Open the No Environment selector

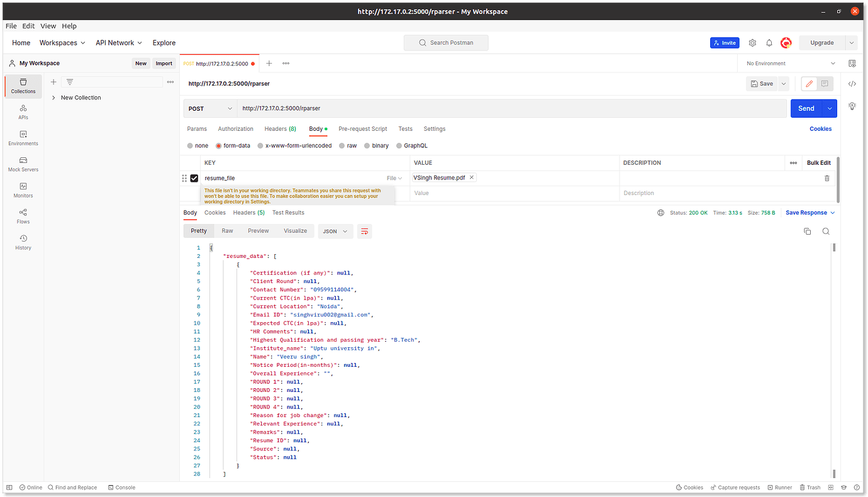coord(789,63)
